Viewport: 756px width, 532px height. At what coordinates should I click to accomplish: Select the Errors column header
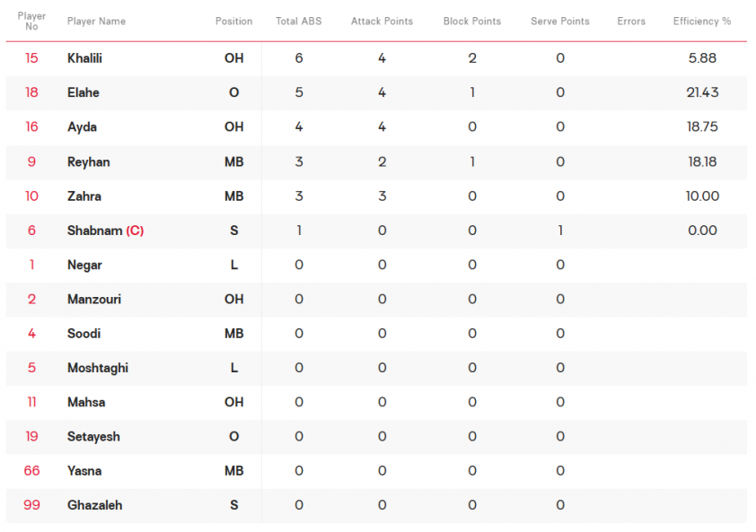631,22
